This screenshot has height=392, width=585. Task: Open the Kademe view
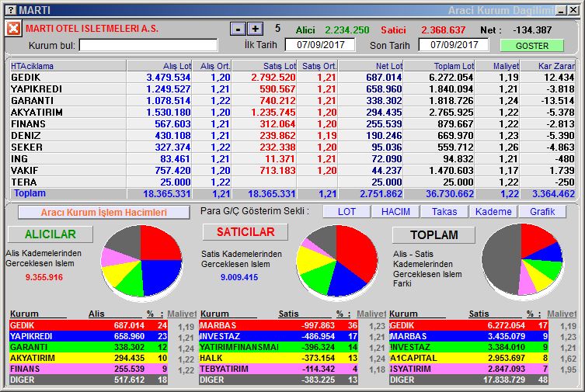point(493,212)
